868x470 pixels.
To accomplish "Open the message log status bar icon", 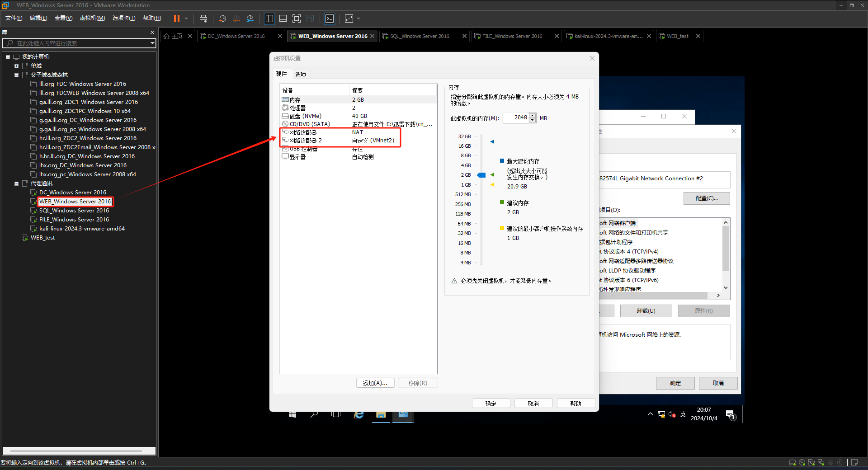I will pos(854,462).
